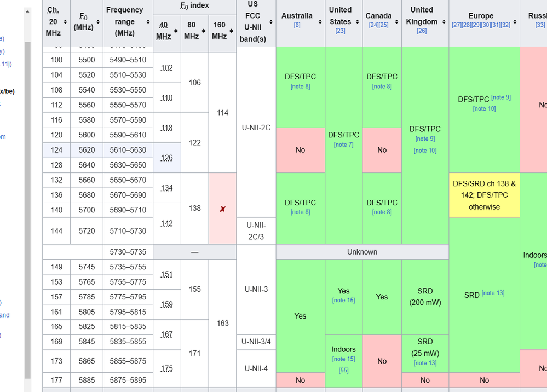The image size is (547, 392).
Task: Click reference [33] under Russia header
Action: coord(540,25)
